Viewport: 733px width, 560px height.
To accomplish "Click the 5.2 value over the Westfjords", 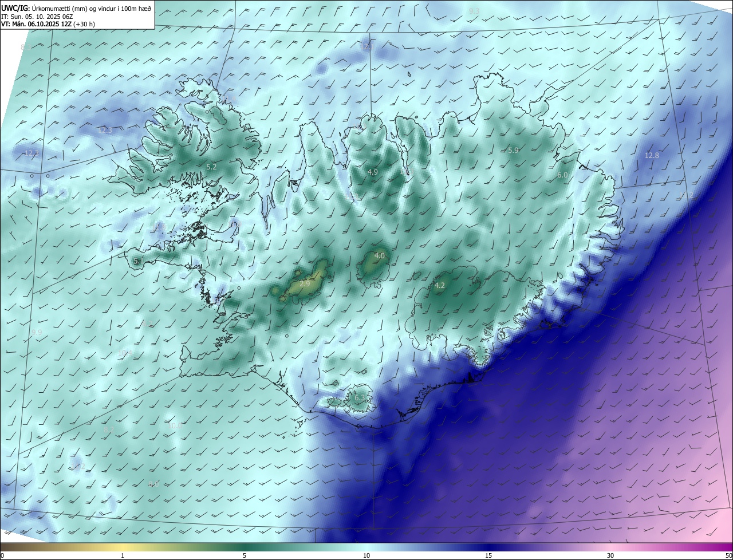I will click(x=211, y=167).
